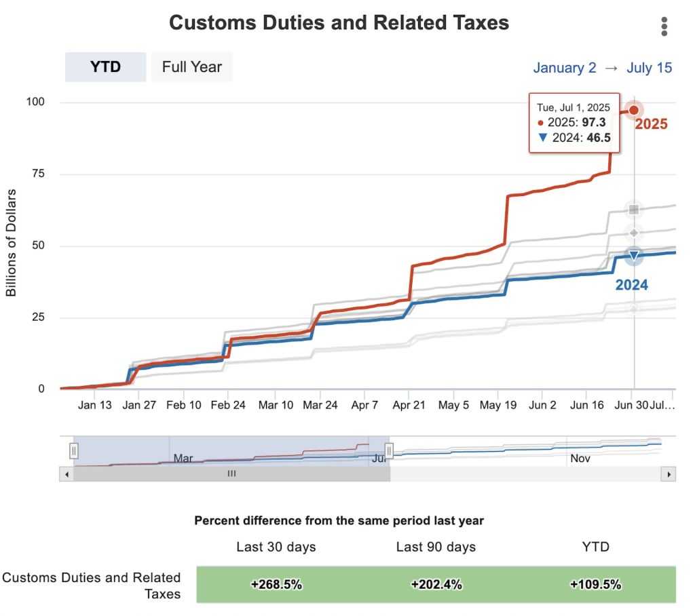Click the gray diamond series marker
The image size is (695, 616).
point(634,233)
